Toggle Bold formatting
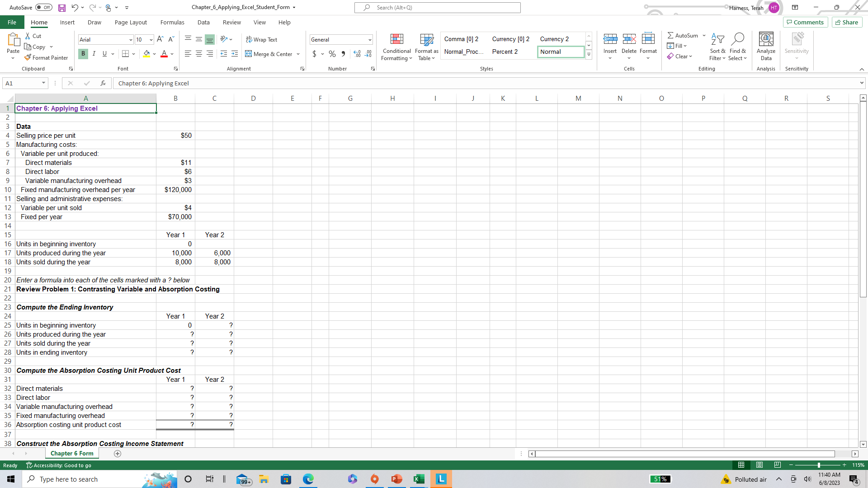The width and height of the screenshot is (868, 488). (x=83, y=54)
